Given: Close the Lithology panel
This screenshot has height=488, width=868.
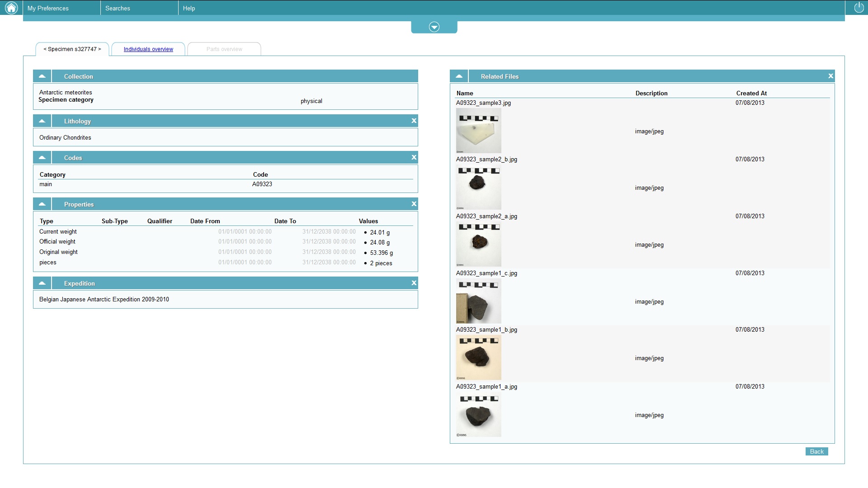Looking at the screenshot, I should [414, 121].
